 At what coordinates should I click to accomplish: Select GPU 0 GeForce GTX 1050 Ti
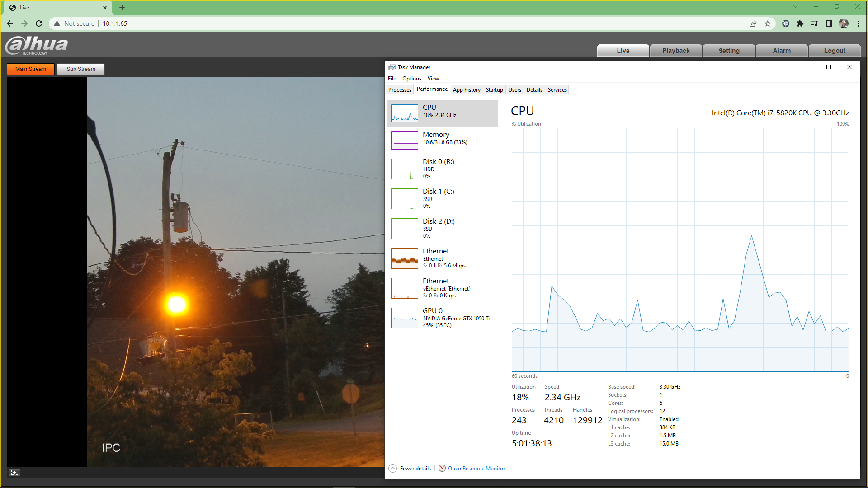click(442, 318)
